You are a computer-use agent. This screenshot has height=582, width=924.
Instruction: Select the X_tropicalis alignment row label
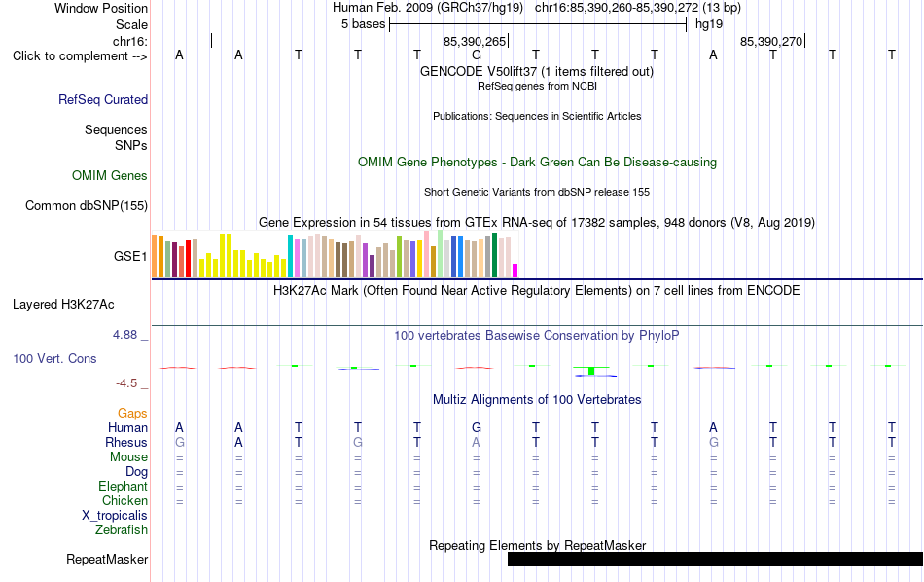115,516
